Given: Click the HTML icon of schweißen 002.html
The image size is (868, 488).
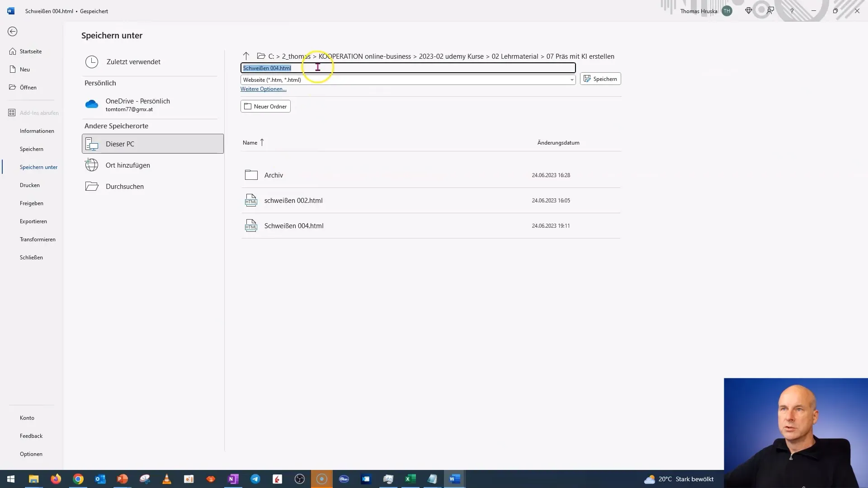Looking at the screenshot, I should [251, 200].
